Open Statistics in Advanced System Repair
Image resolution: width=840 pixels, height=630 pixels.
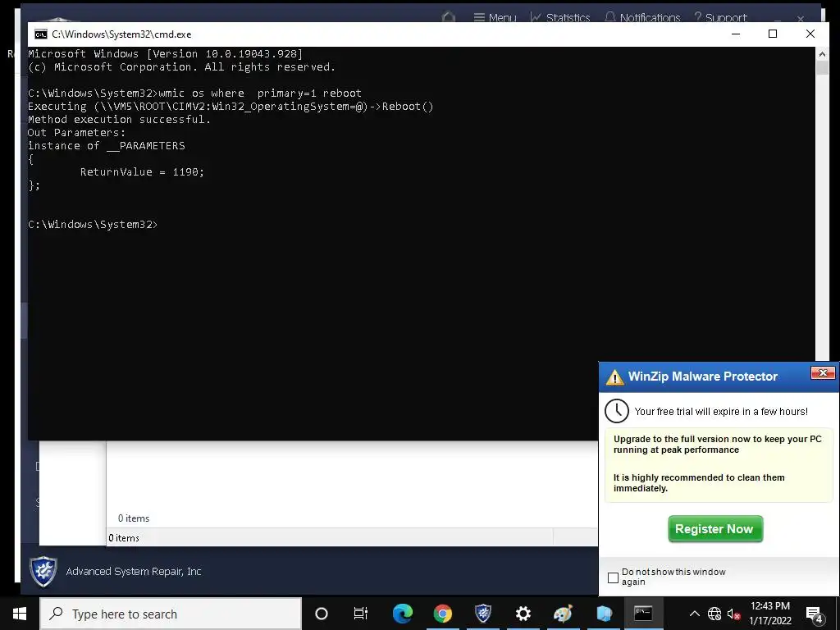point(560,18)
